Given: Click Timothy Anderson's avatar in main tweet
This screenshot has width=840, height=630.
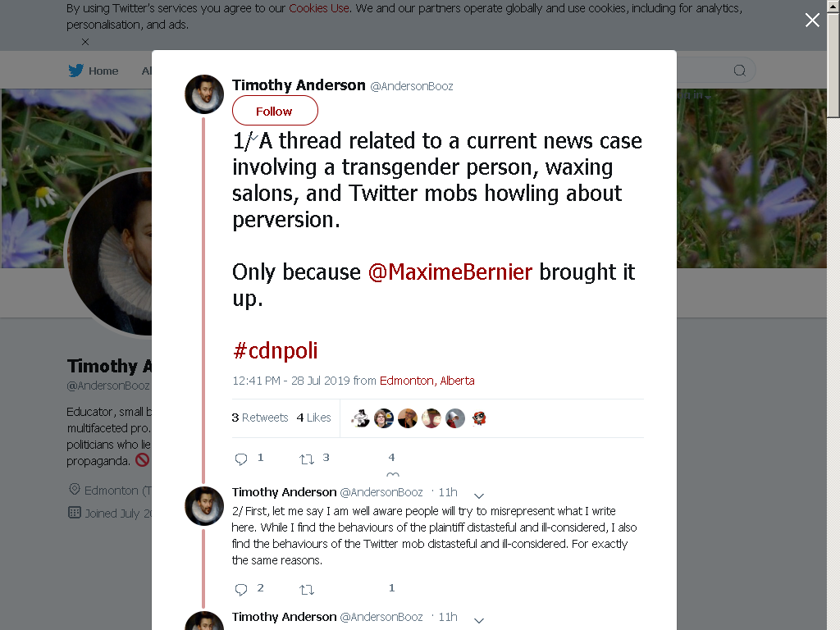Looking at the screenshot, I should coord(204,94).
